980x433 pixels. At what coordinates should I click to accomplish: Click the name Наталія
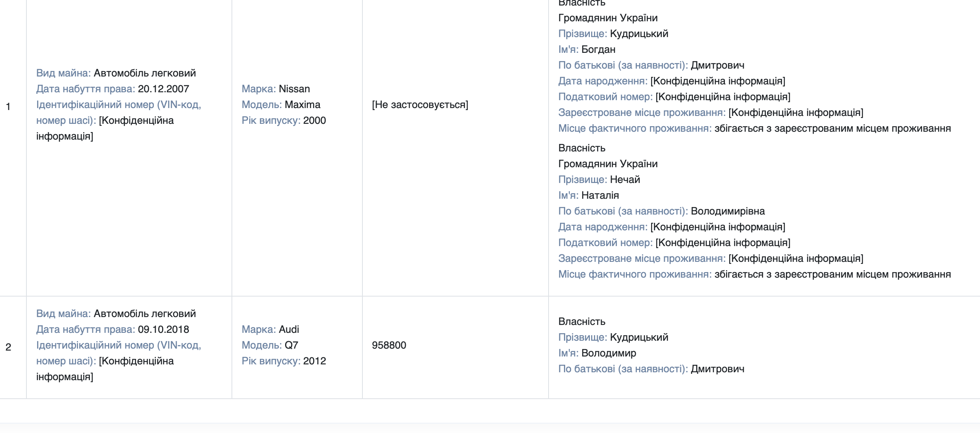(x=600, y=195)
